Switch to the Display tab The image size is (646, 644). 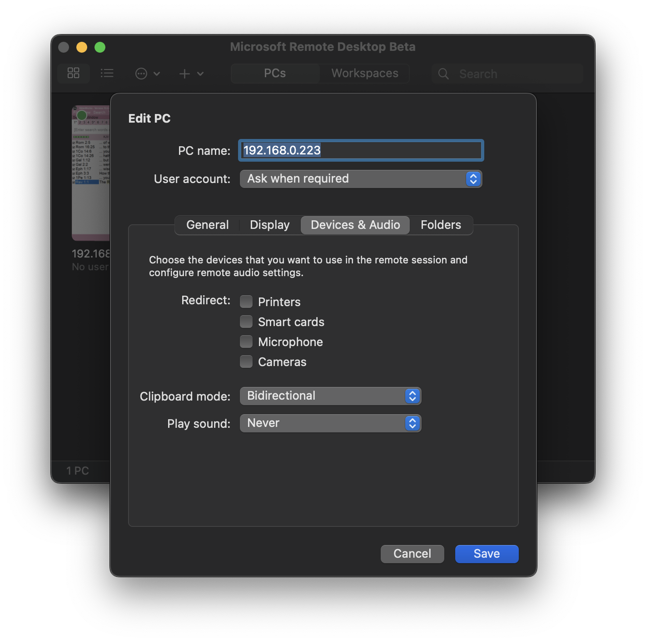270,225
